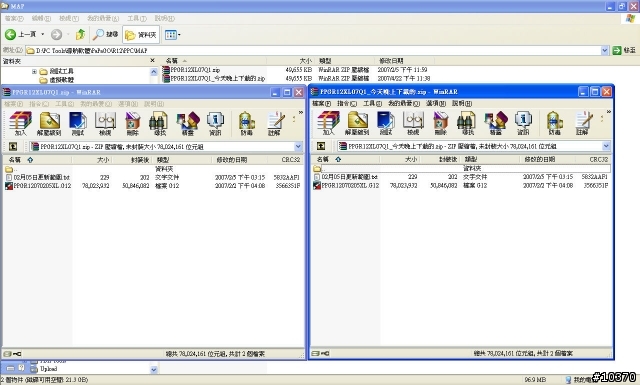
Task: Click Explorer Search magnifier button
Action: click(105, 35)
